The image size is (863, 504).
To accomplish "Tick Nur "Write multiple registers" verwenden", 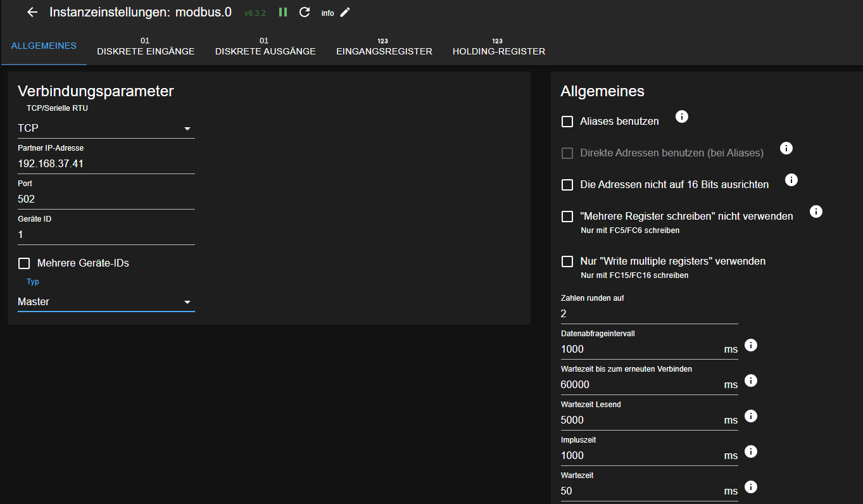I will [567, 261].
